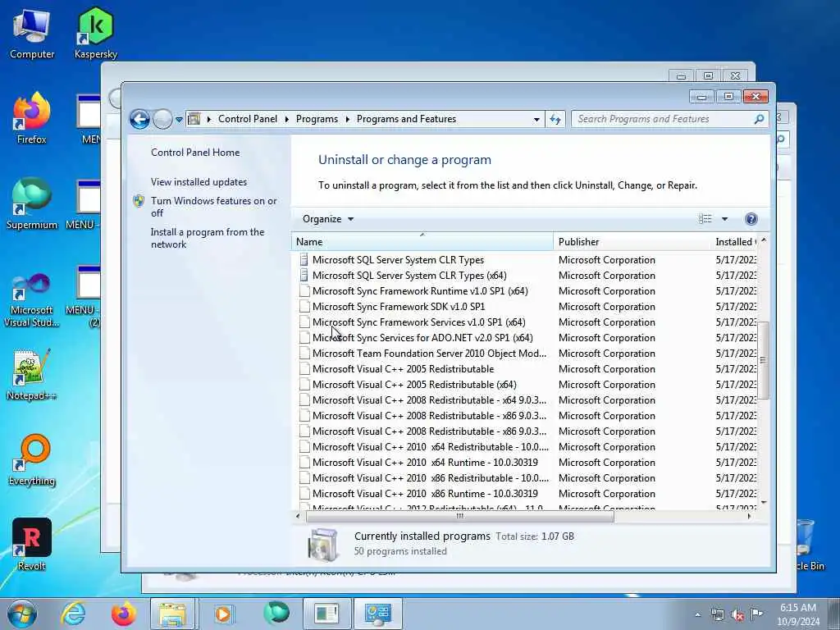This screenshot has width=840, height=630.
Task: Select Microsoft SQL Server System CLR Types
Action: [525, 260]
